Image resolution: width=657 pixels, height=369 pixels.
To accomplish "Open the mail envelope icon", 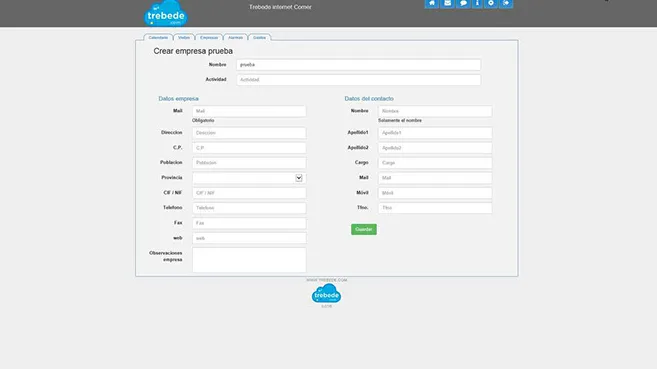I will pos(447,3).
